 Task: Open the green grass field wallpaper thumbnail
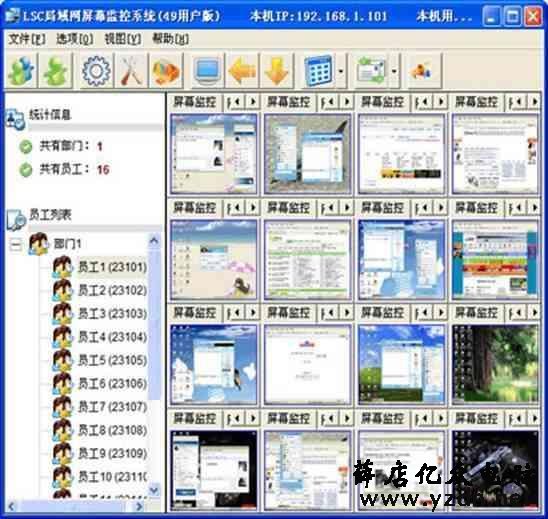402,365
